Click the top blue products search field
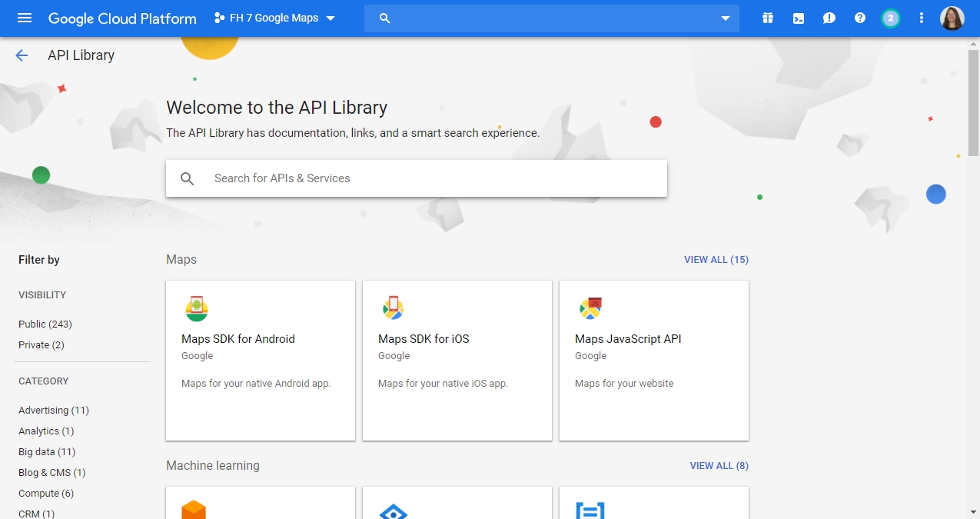 [x=552, y=18]
